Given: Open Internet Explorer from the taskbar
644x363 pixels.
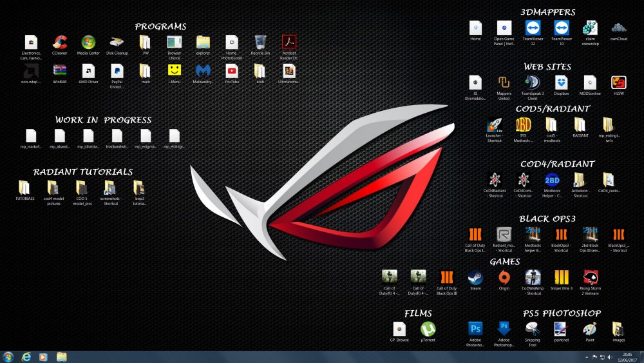Looking at the screenshot, I should click(x=26, y=357).
